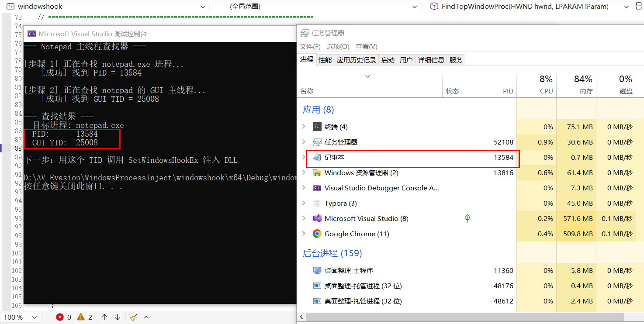Viewport: 644px width, 324px height.
Task: Expand the 记事本 process group
Action: click(304, 157)
